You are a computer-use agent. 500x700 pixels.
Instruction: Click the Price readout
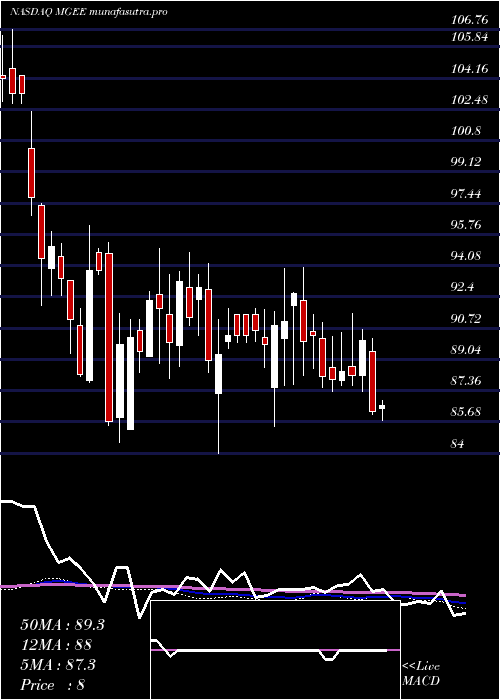[53, 685]
